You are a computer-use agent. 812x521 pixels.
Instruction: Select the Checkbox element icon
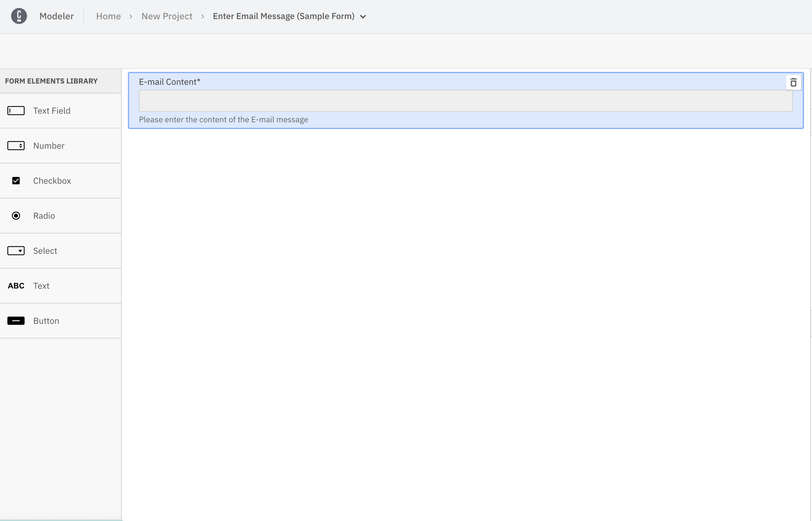[16, 180]
